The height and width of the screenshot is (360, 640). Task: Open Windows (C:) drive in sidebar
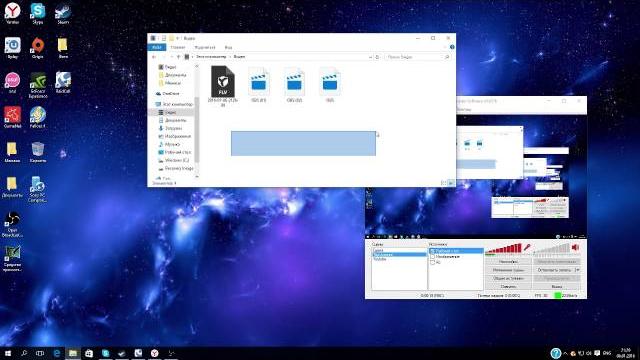(173, 160)
